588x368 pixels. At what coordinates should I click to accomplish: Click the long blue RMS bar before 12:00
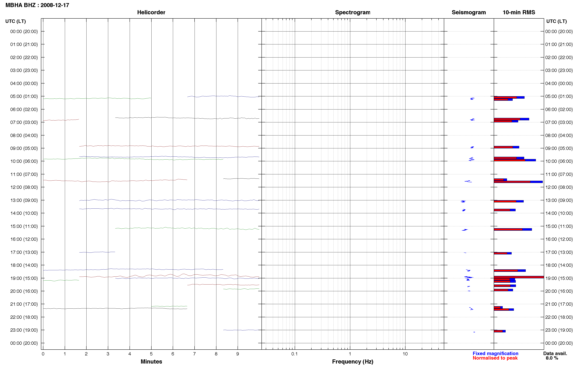518,182
